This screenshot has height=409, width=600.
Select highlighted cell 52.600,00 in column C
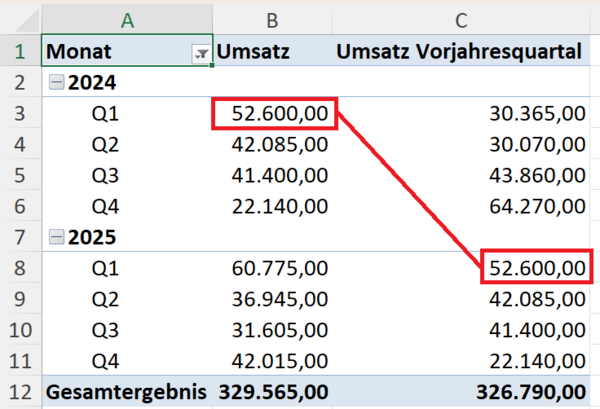tap(535, 268)
